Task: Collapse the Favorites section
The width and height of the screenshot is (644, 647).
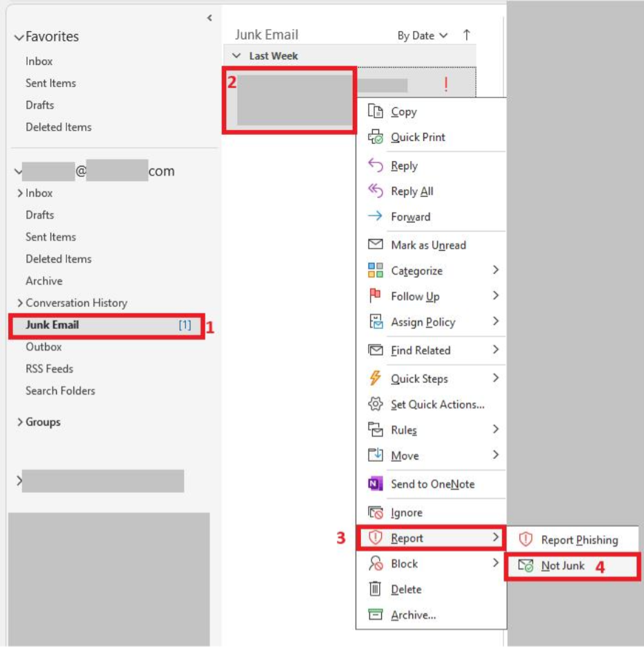Action: coord(19,37)
